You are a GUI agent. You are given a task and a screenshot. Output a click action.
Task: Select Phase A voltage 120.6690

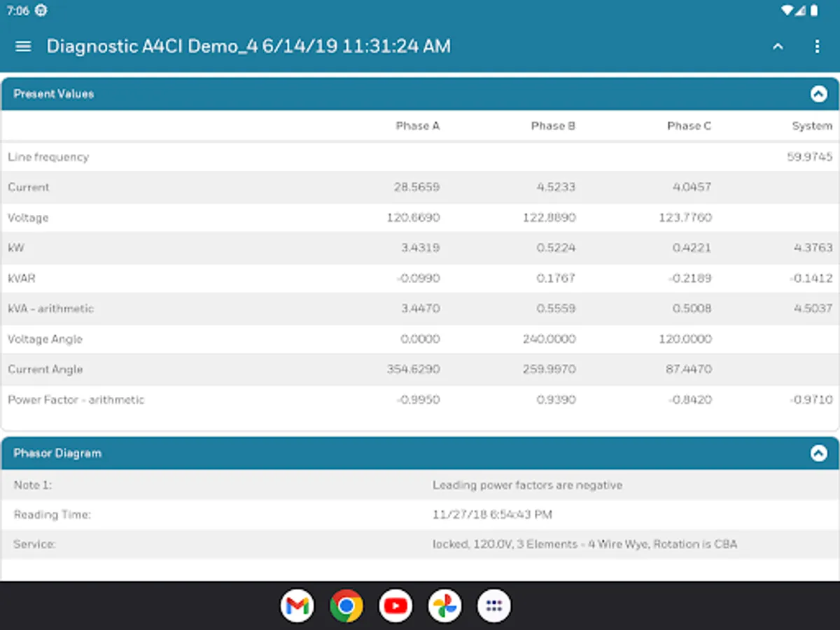coord(413,218)
